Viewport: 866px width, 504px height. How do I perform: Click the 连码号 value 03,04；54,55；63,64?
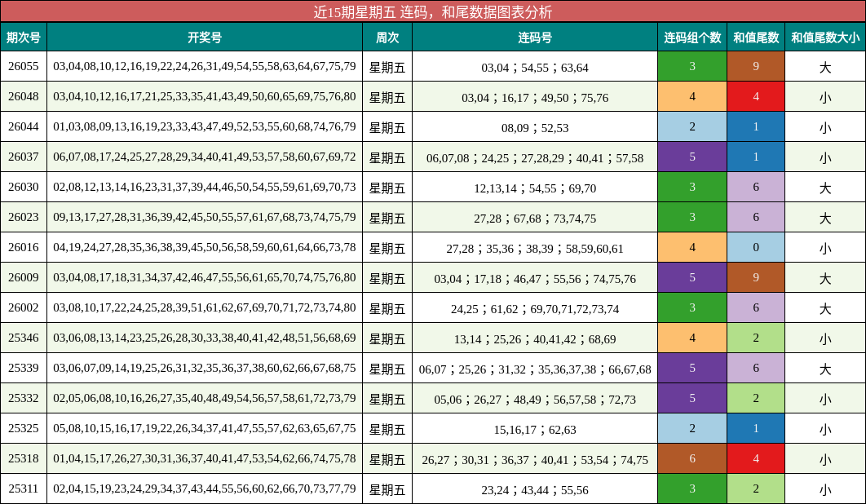pos(534,68)
